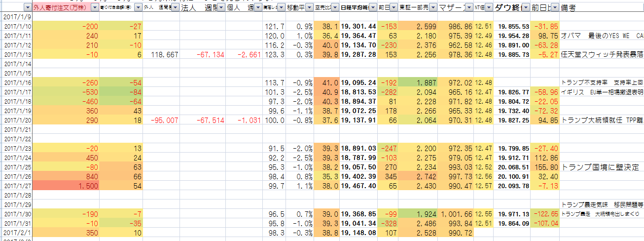Viewport: 644px width, 241px height.
Task: Click the note cell トランプ国境に壁決定
Action: 602,167
